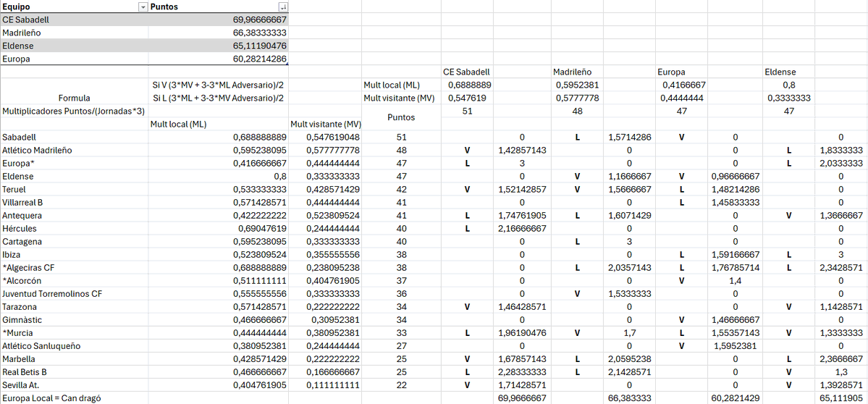Select the cell with value 1,52142857
Image resolution: width=868 pixels, height=404 pixels.
coord(522,189)
